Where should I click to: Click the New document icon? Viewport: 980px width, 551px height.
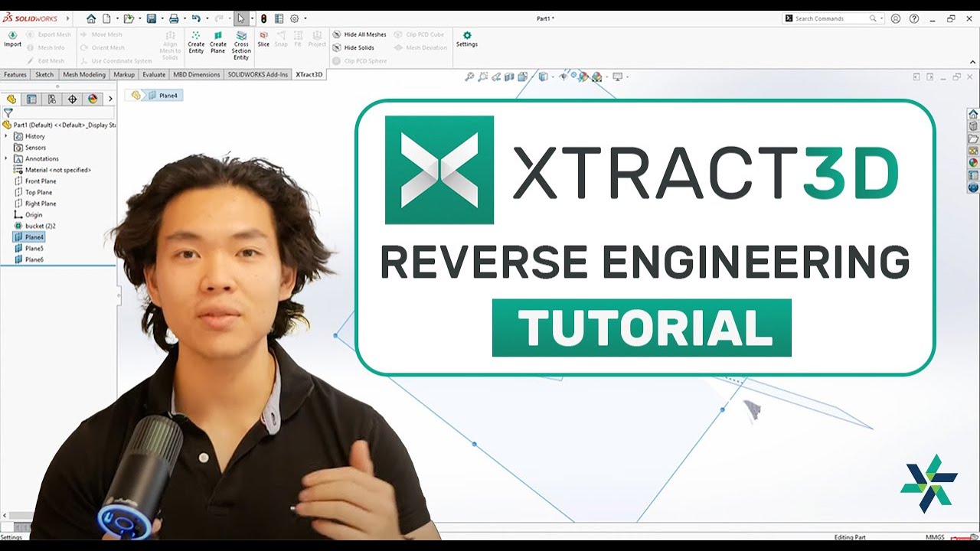[107, 18]
